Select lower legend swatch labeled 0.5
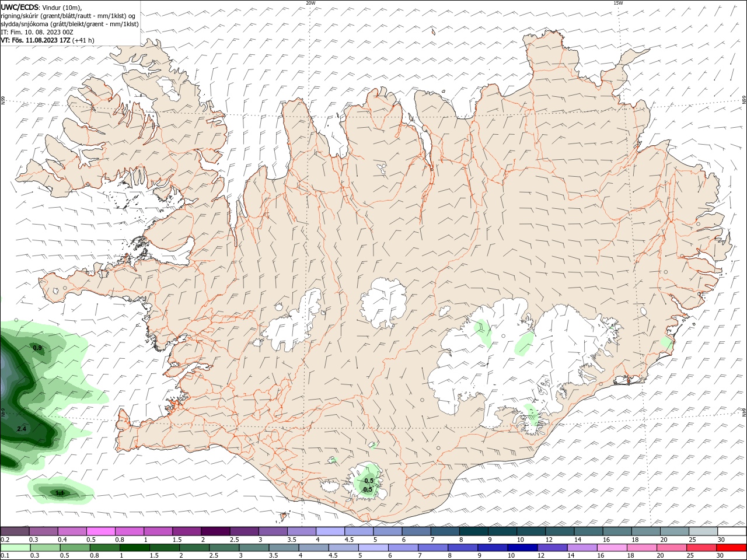Viewport: 747px width, 560px height. click(x=75, y=548)
